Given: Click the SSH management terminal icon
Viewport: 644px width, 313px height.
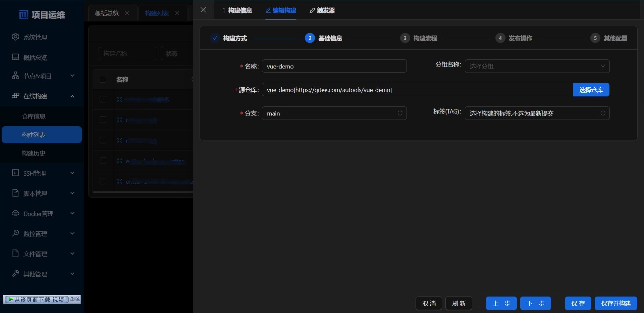Looking at the screenshot, I should [x=15, y=173].
